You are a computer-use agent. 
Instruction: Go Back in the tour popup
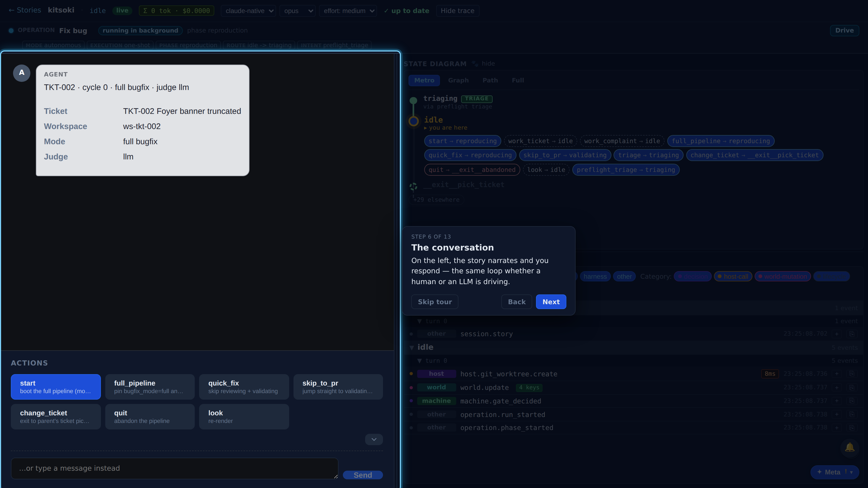pyautogui.click(x=516, y=302)
